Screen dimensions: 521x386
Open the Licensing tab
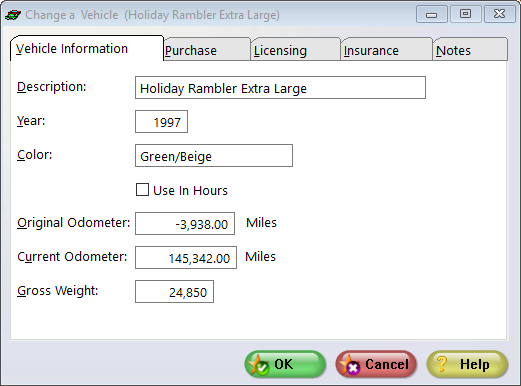click(295, 50)
